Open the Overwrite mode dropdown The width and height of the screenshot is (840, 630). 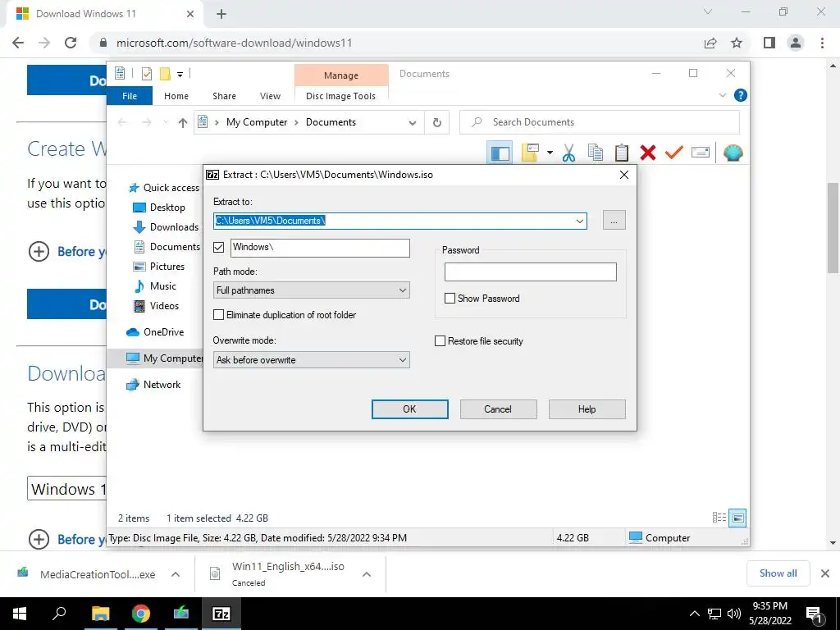point(311,360)
